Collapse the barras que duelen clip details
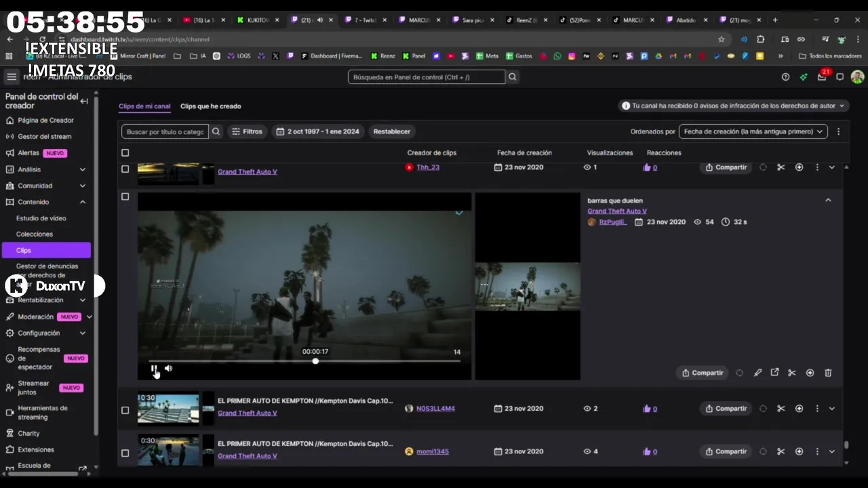868x488 pixels. click(828, 201)
